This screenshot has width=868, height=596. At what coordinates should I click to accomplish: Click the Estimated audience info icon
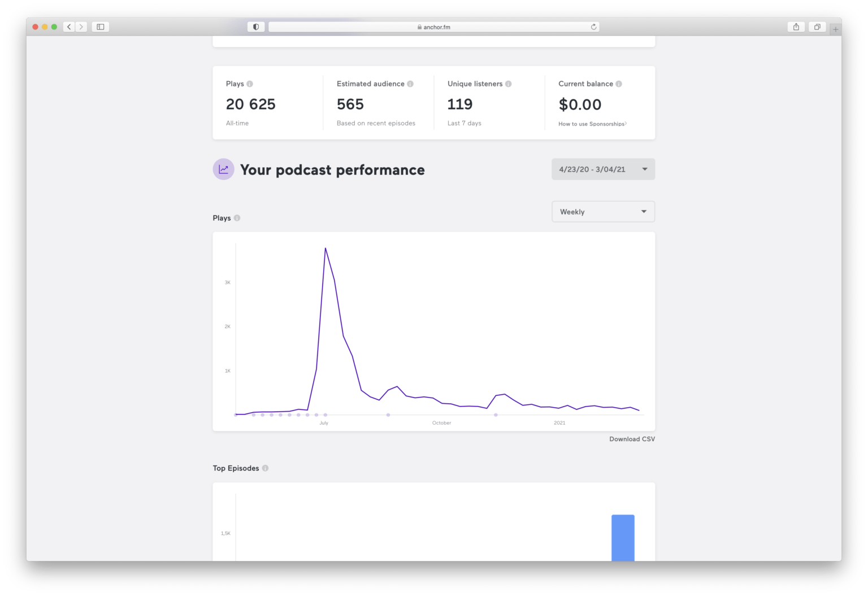click(x=410, y=84)
